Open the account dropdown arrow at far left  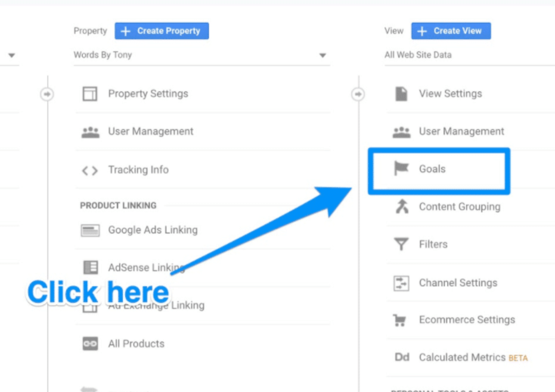point(12,55)
